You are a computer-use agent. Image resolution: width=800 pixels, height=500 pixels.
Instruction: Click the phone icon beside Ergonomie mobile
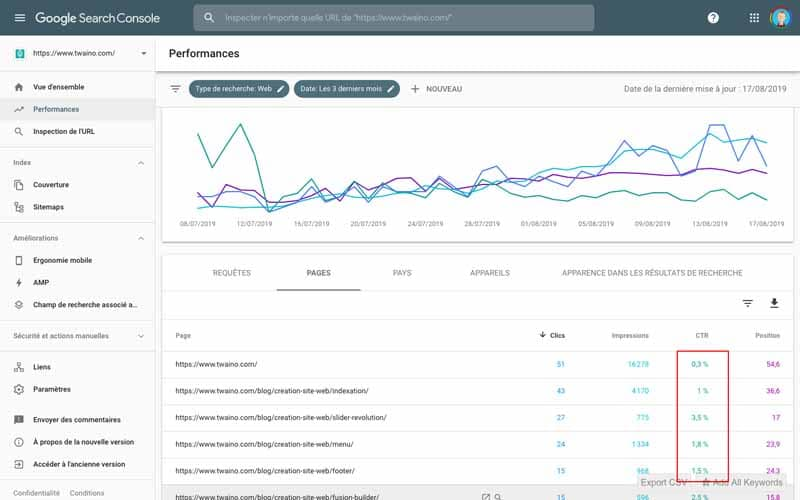[19, 260]
